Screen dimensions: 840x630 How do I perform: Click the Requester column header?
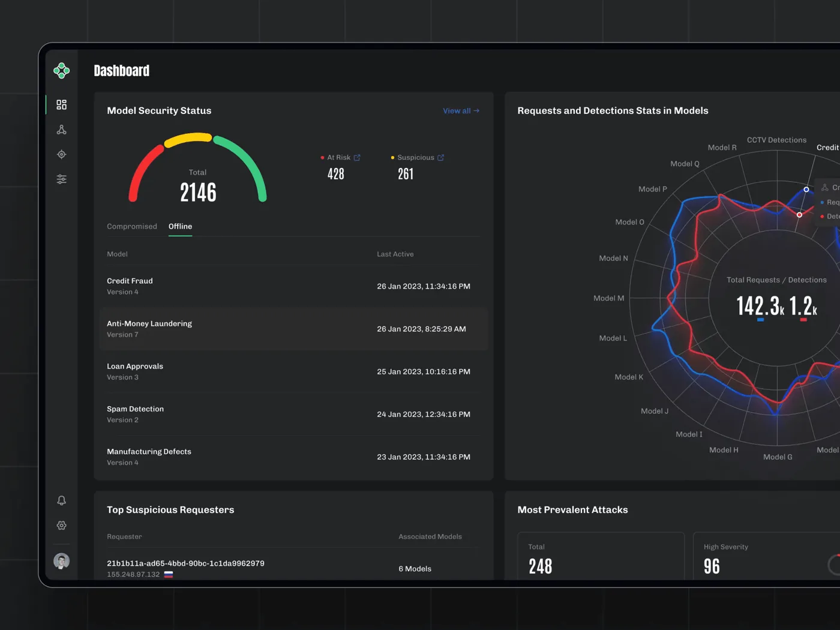(x=124, y=537)
